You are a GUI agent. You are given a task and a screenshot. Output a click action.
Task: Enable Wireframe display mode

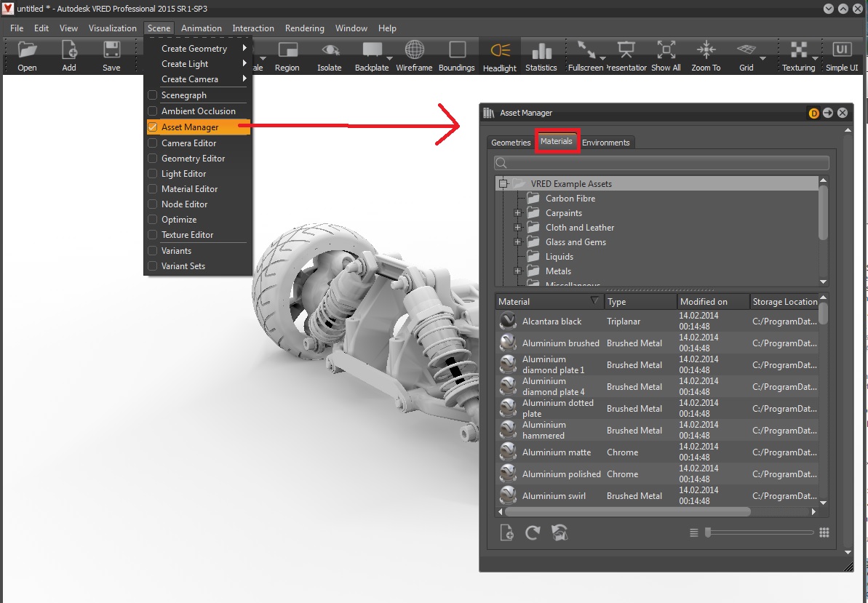coord(414,55)
